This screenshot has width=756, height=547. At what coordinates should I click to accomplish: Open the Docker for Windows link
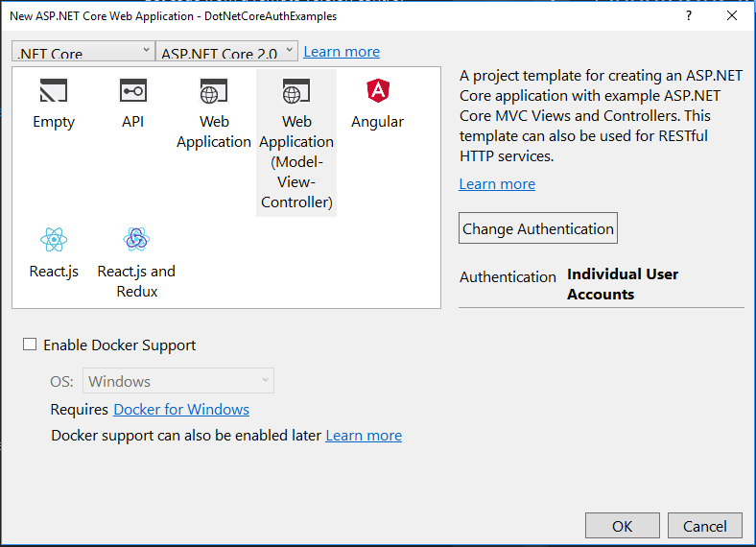pyautogui.click(x=181, y=409)
